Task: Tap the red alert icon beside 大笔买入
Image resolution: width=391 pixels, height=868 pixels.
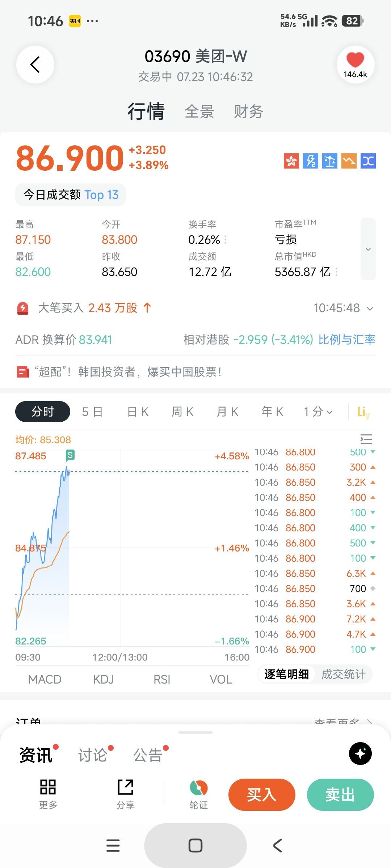Action: pos(23,308)
